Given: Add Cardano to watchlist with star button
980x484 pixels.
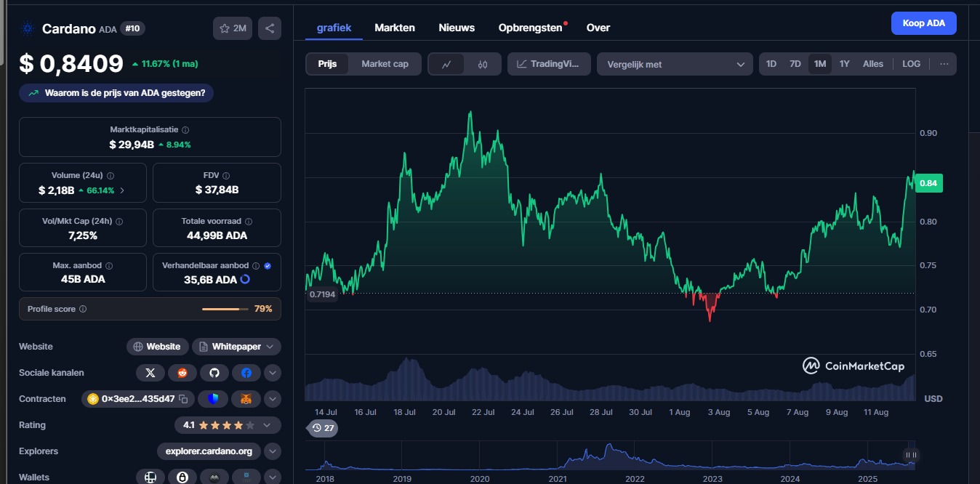Looking at the screenshot, I should point(232,28).
